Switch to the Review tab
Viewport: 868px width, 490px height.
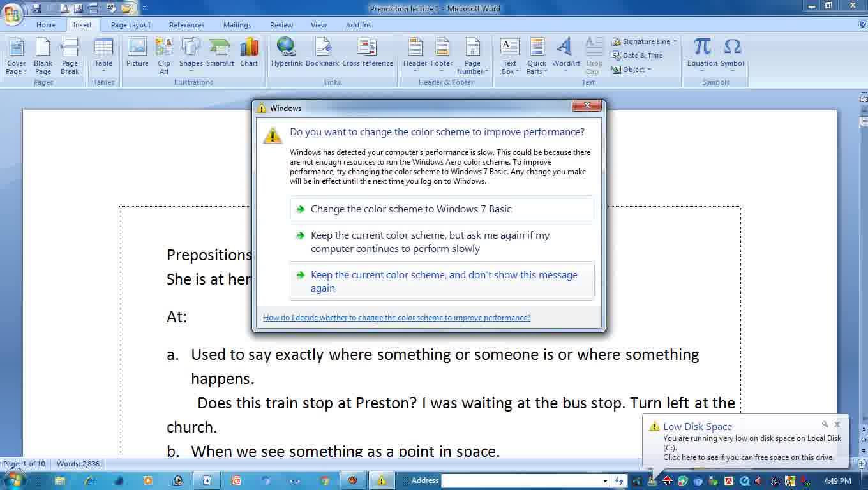[x=281, y=25]
